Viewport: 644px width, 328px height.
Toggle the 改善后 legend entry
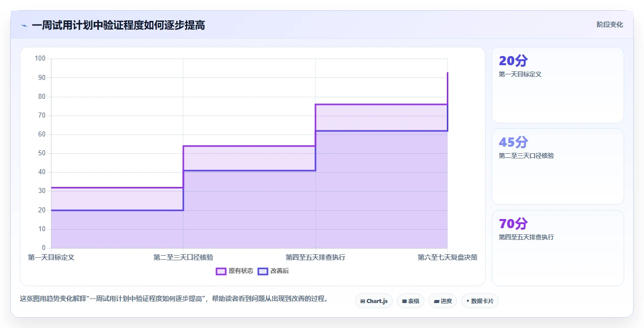click(273, 271)
